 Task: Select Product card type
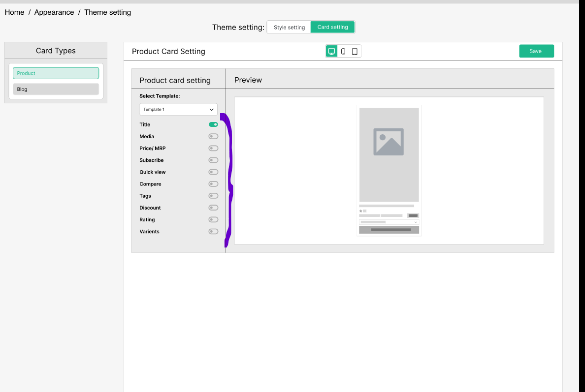[x=56, y=73]
